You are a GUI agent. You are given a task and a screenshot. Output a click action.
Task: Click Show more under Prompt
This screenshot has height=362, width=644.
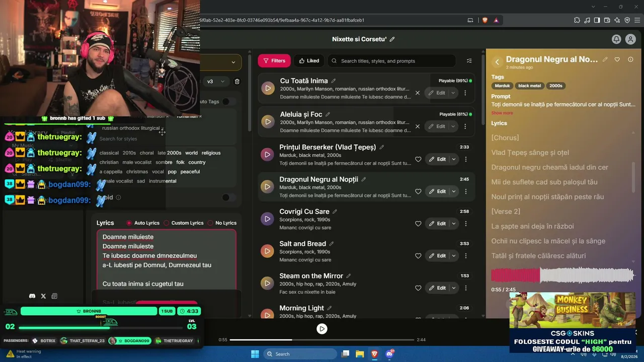pos(502,113)
